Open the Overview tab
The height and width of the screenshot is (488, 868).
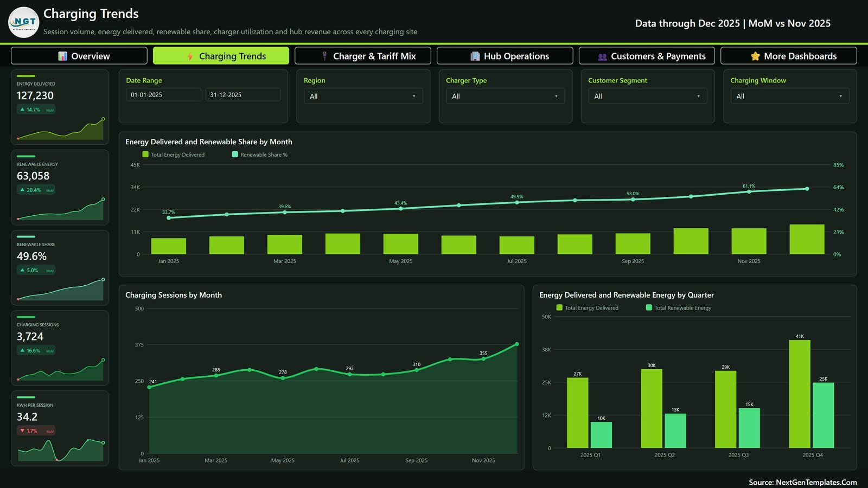[79, 56]
